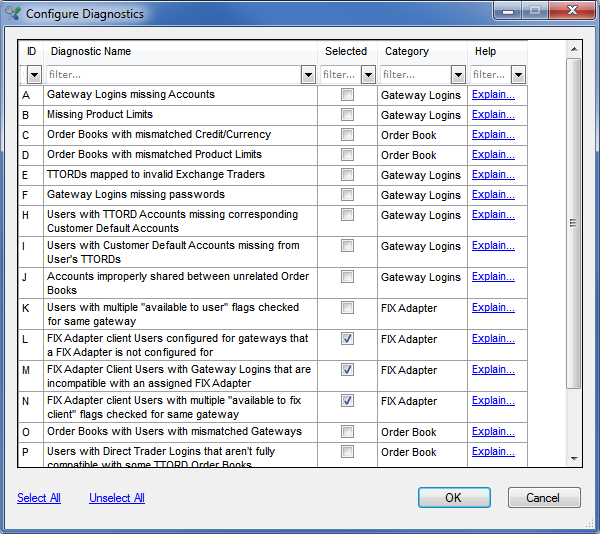Click the Help column header
The height and width of the screenshot is (534, 600).
(497, 51)
